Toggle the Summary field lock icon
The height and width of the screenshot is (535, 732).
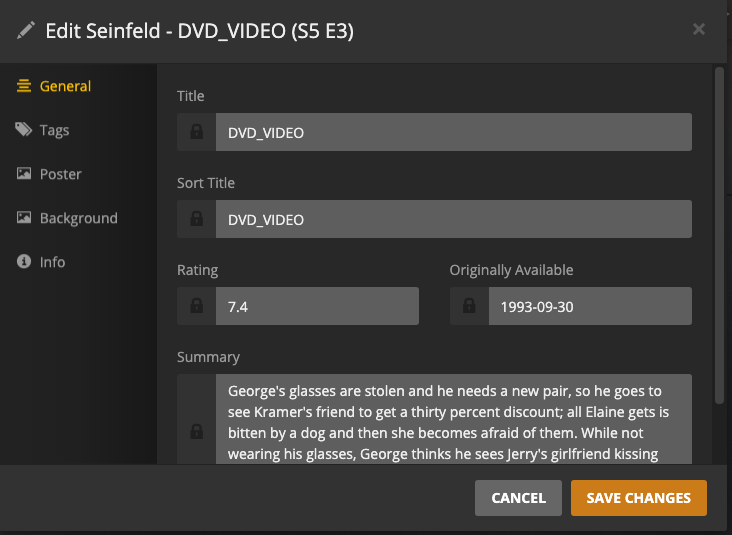(x=197, y=431)
